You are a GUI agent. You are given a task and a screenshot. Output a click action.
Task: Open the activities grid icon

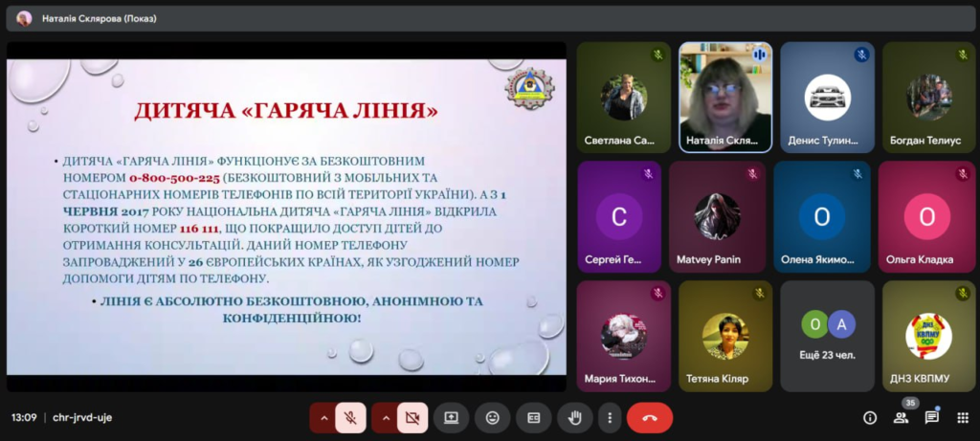click(962, 418)
